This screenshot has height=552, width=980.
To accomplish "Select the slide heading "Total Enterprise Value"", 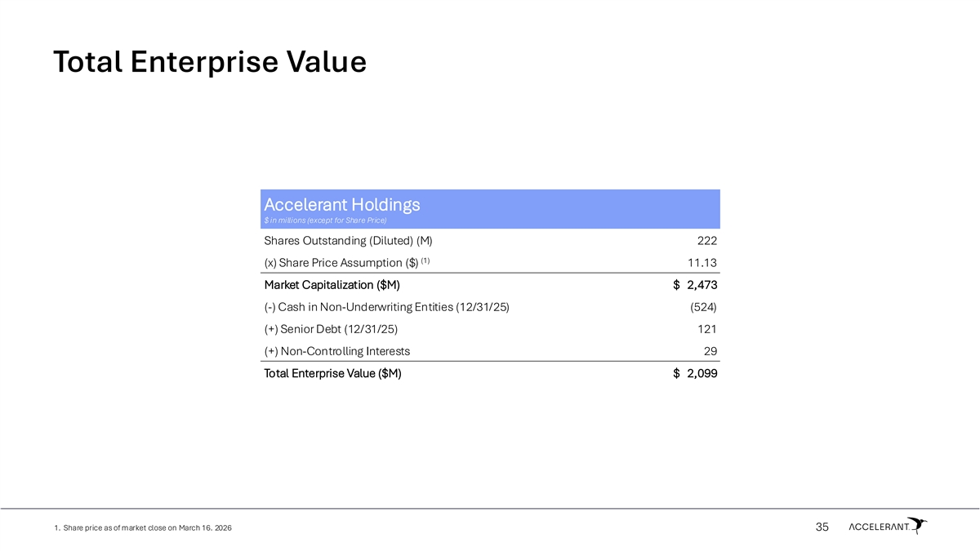I will [x=209, y=62].
